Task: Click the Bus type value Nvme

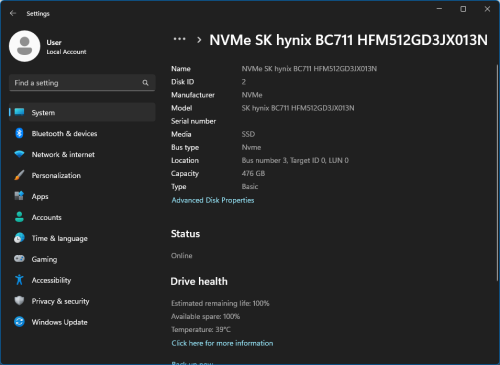Action: (x=251, y=147)
